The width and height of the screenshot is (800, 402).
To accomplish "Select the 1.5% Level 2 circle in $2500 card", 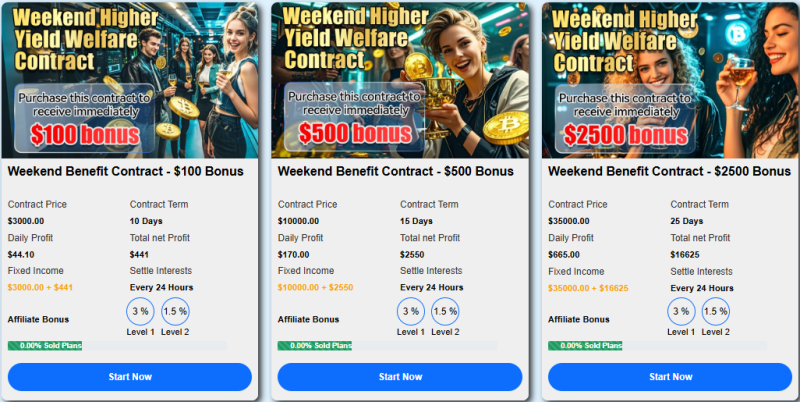I will [x=716, y=311].
